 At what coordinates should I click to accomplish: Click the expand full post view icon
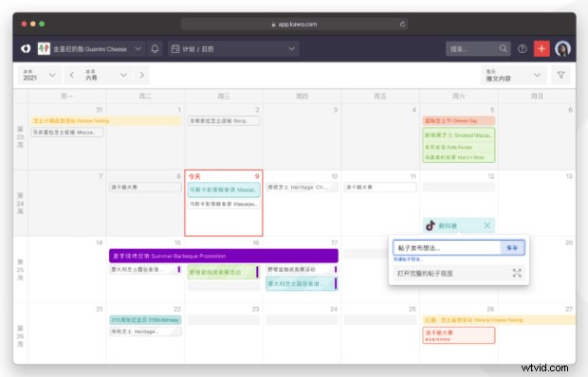(517, 273)
